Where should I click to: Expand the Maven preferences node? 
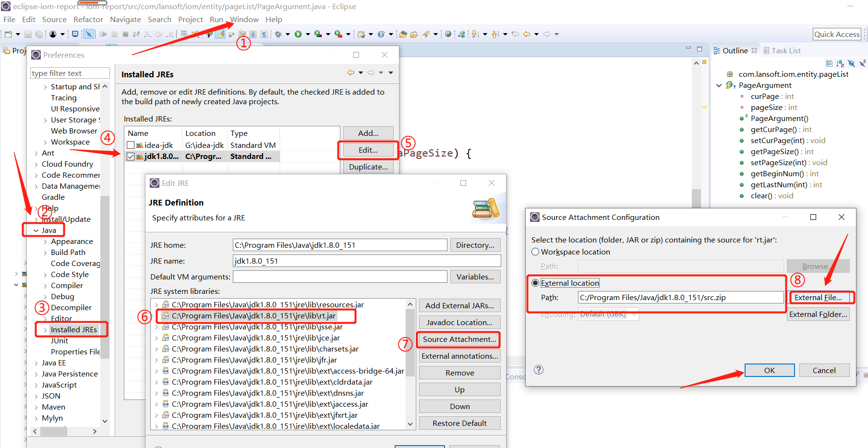36,407
